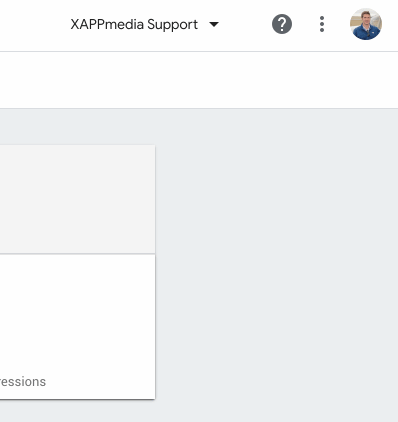
Task: Expand the XAPPmedia Support dropdown arrow
Action: pos(214,24)
